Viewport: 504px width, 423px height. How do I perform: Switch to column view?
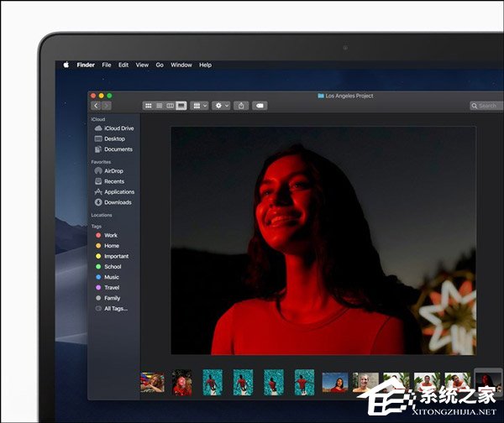click(x=170, y=106)
